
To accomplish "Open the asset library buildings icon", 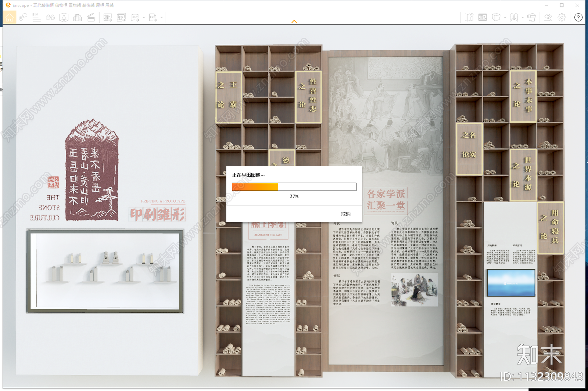I will pyautogui.click(x=78, y=17).
